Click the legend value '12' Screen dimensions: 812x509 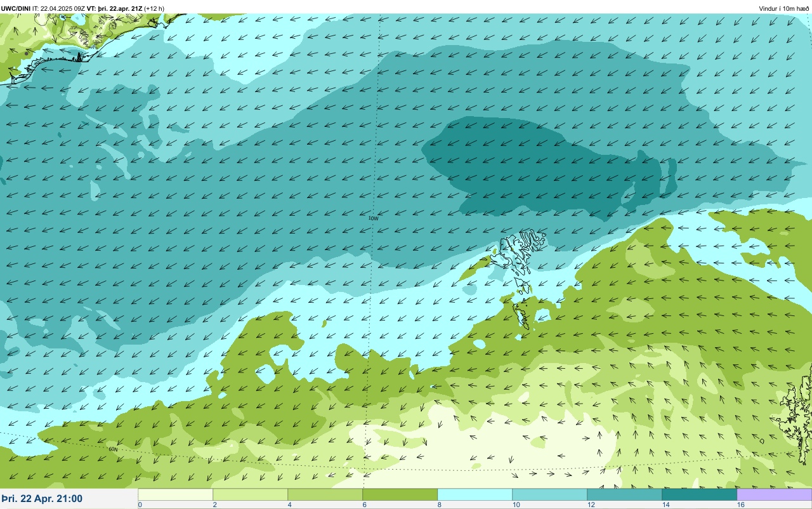click(591, 505)
